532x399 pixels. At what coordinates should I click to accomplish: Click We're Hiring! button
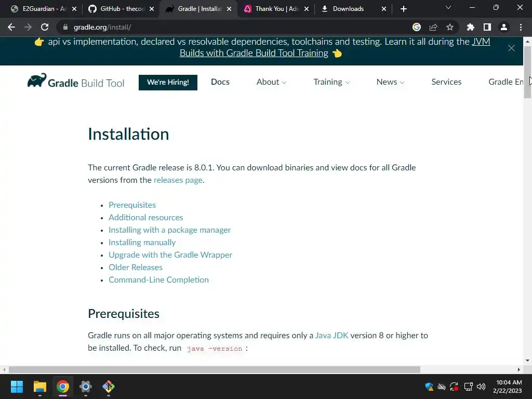(168, 83)
